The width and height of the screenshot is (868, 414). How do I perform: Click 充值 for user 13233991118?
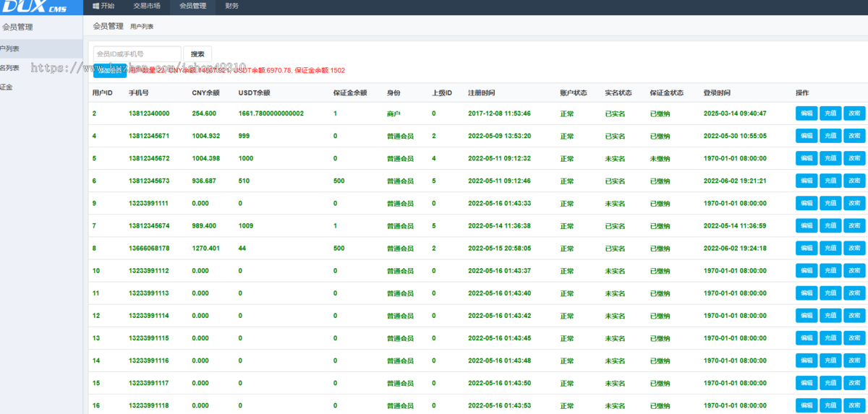point(830,405)
